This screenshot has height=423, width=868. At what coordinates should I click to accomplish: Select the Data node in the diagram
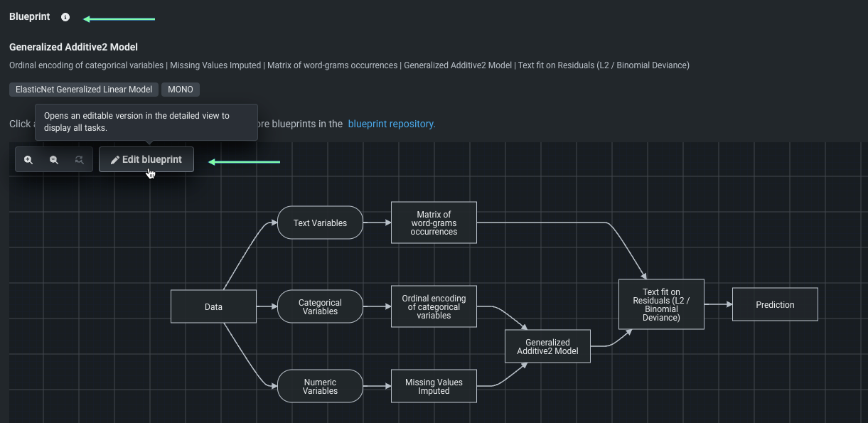click(213, 306)
